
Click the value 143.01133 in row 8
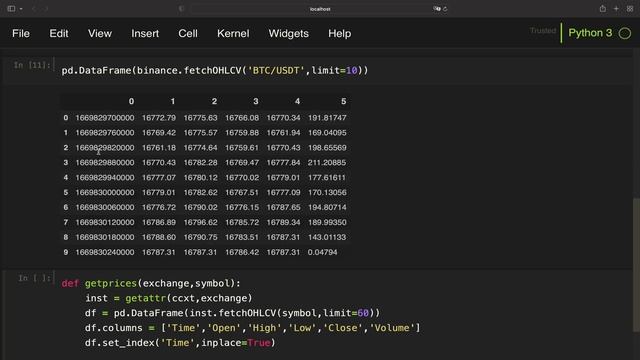pos(327,237)
